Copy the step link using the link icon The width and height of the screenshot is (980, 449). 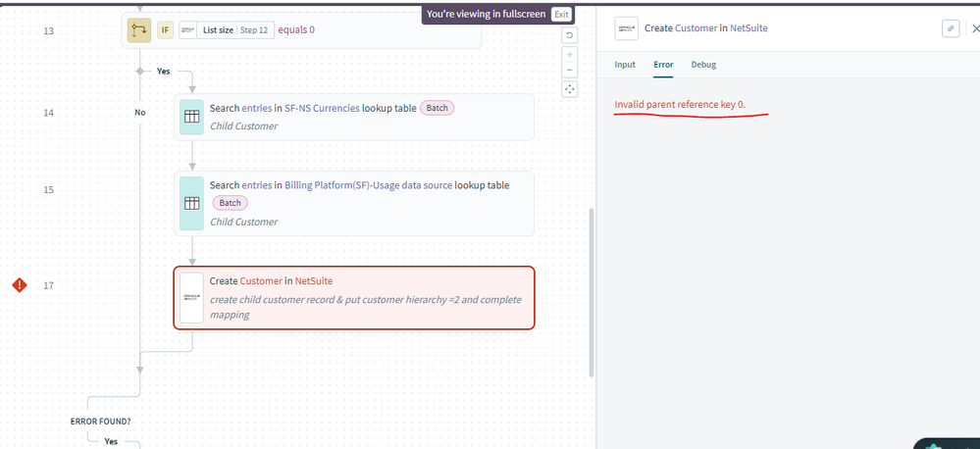coord(950,28)
